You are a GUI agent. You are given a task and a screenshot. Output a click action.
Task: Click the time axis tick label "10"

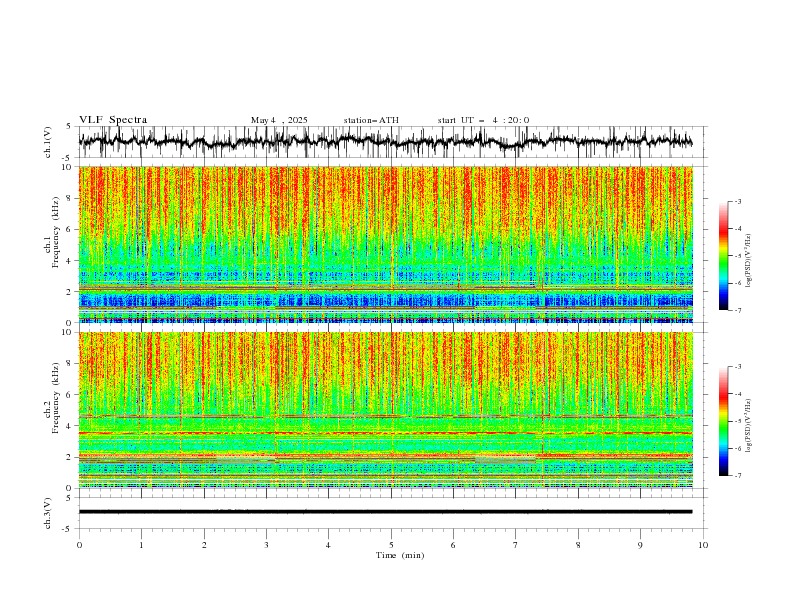[x=703, y=545]
